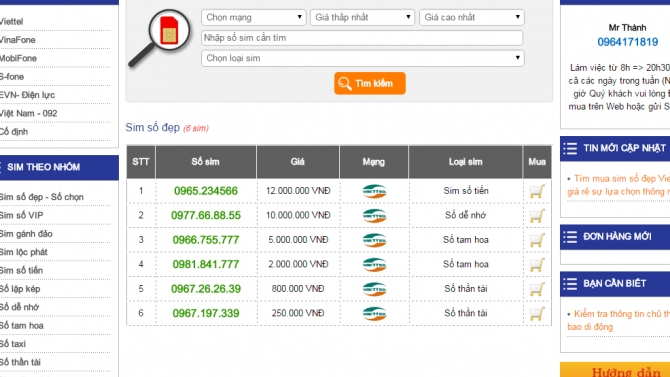This screenshot has width=670, height=377.
Task: Click cart icon for 0967.197.339
Action: 537,313
